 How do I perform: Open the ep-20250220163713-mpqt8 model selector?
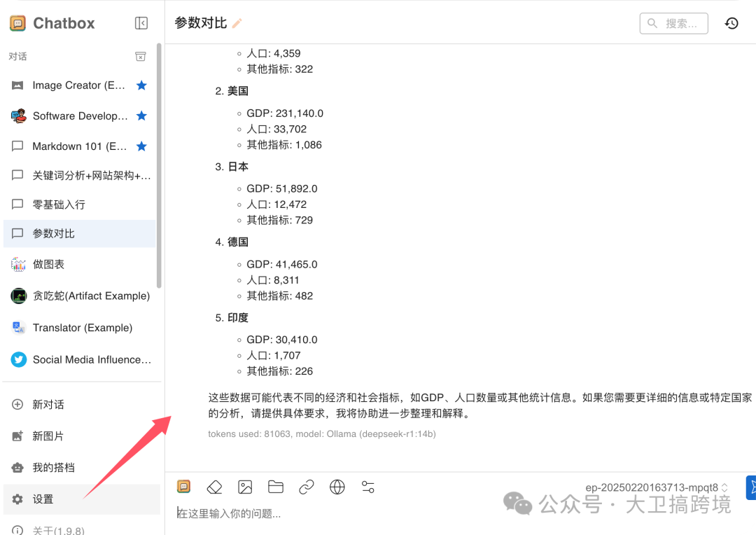pyautogui.click(x=653, y=487)
